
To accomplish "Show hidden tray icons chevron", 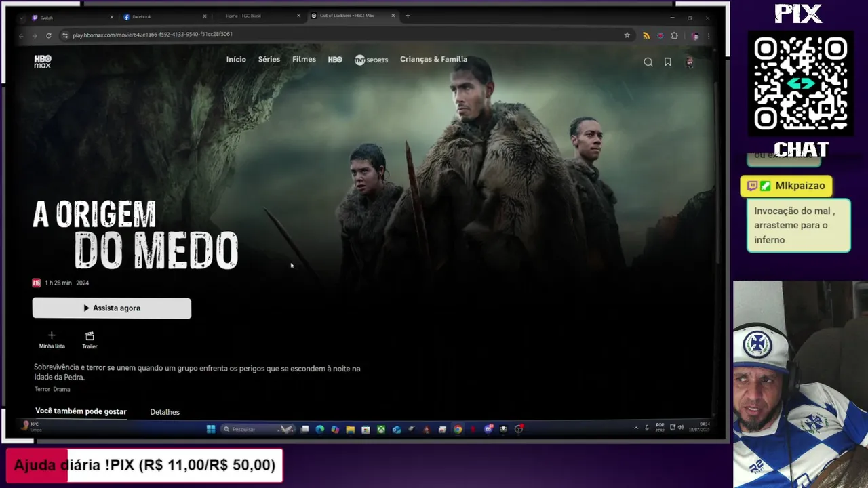I will pos(635,428).
